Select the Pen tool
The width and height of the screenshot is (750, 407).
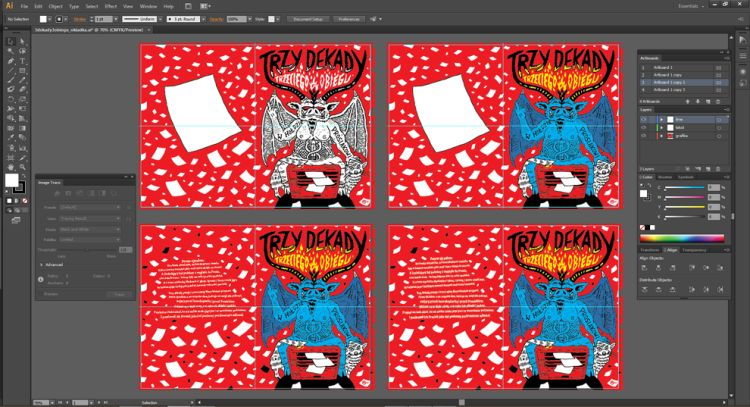[x=10, y=61]
